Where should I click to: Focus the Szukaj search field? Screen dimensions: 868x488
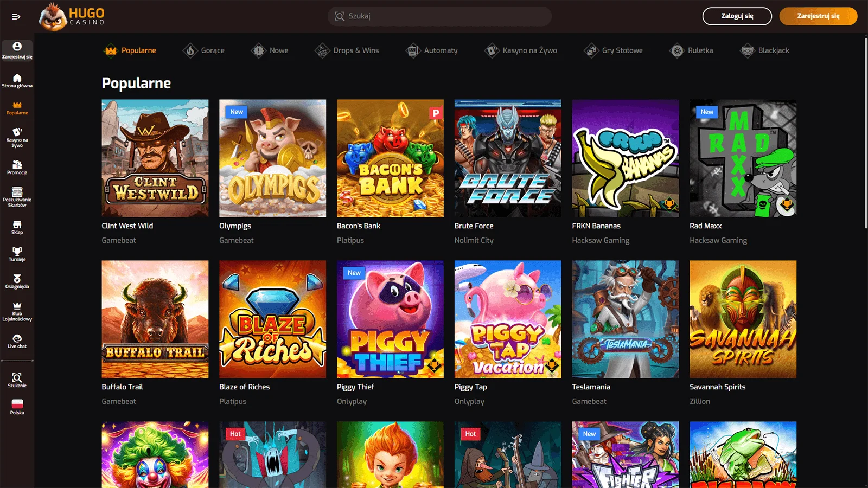(439, 16)
